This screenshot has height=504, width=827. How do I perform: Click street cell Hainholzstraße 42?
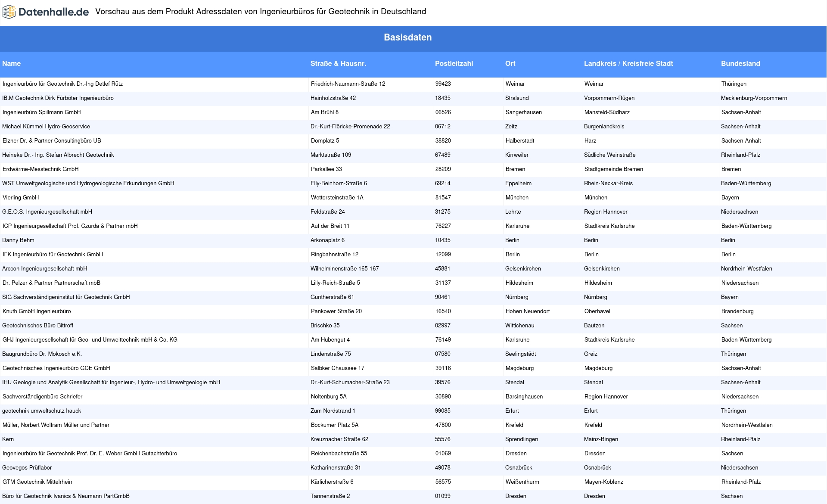pyautogui.click(x=333, y=98)
